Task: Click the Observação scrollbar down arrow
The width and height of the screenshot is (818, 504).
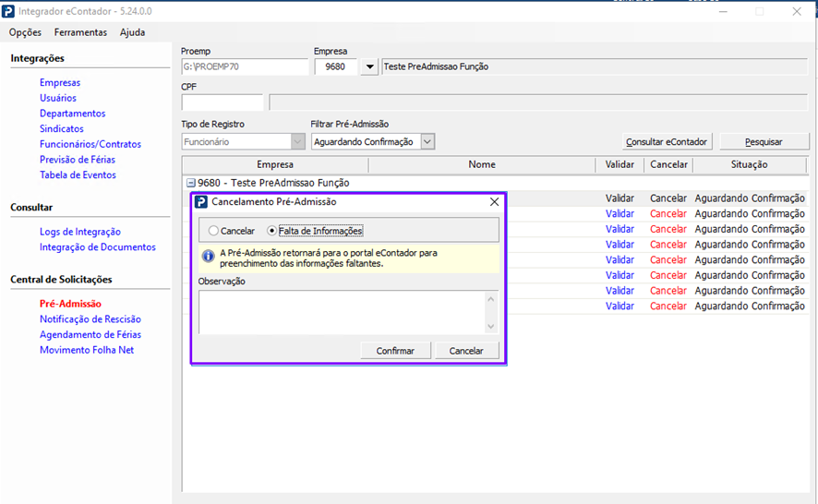Action: point(491,326)
